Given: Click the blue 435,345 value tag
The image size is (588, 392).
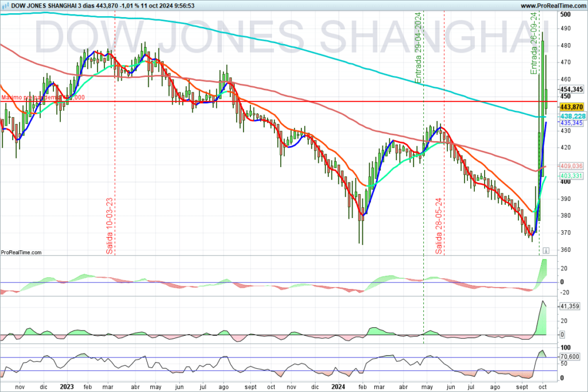Looking at the screenshot, I should point(571,123).
